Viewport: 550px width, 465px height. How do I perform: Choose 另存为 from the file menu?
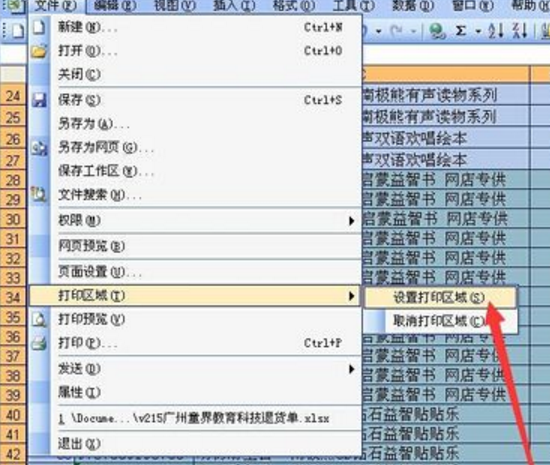click(195, 124)
